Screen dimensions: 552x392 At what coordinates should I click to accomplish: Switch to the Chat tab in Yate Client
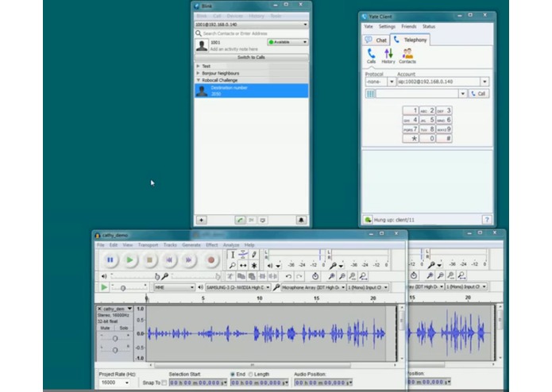tap(376, 40)
